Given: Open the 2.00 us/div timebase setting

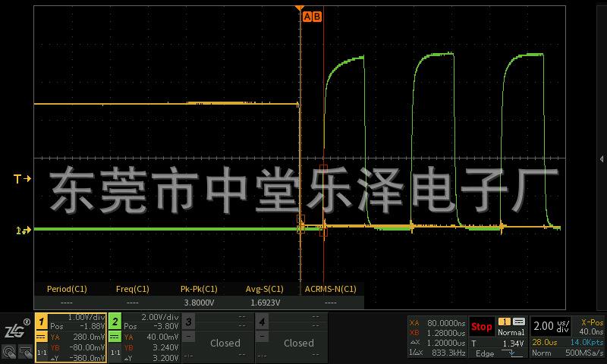Looking at the screenshot, I should [x=549, y=326].
